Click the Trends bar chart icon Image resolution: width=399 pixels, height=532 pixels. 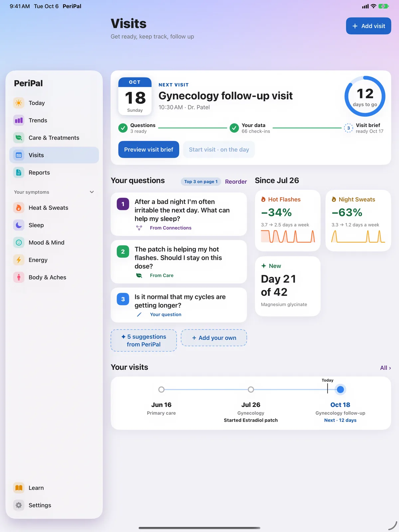pyautogui.click(x=19, y=120)
